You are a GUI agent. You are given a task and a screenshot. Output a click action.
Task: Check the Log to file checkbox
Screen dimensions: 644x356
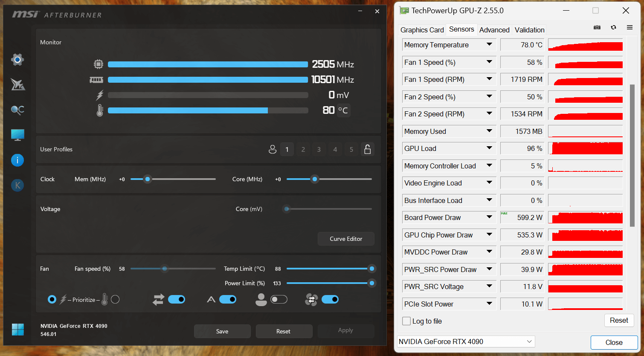coord(407,321)
